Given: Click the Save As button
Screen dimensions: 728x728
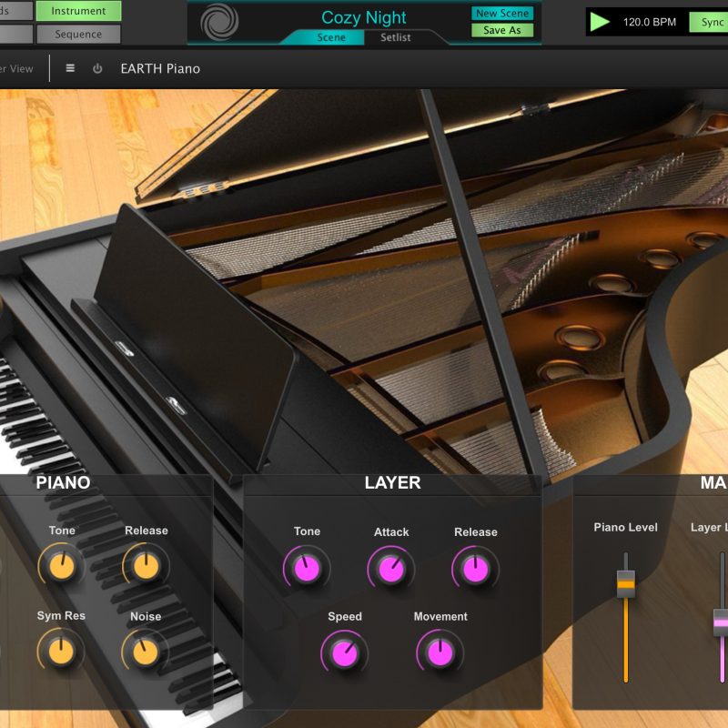Looking at the screenshot, I should [502, 30].
